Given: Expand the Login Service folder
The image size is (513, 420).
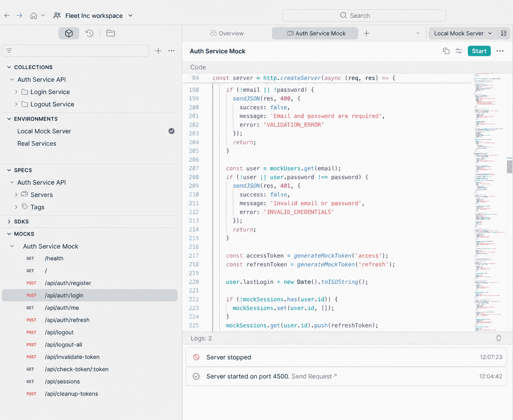Looking at the screenshot, I should (16, 92).
